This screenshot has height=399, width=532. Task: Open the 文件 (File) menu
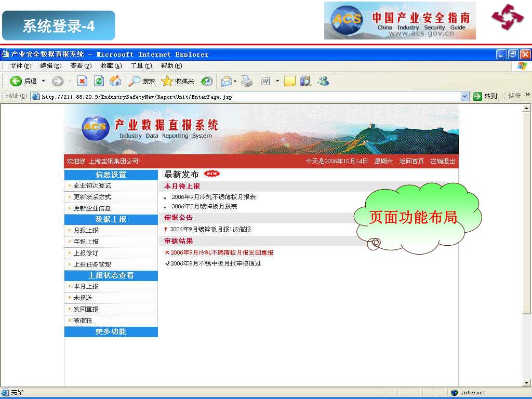(21, 65)
